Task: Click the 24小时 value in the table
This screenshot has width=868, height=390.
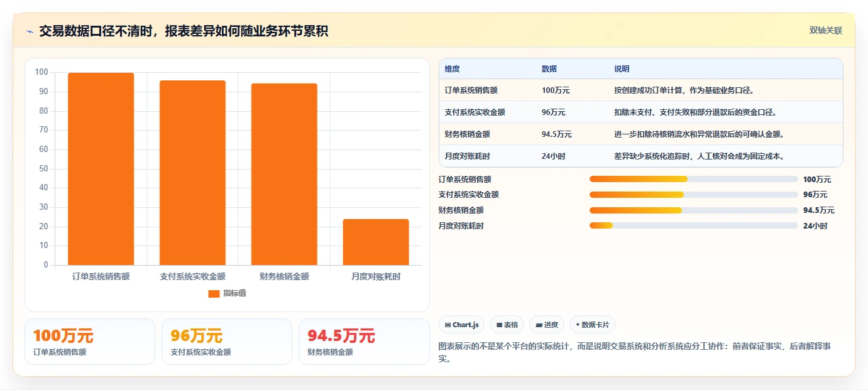Action: (x=553, y=156)
